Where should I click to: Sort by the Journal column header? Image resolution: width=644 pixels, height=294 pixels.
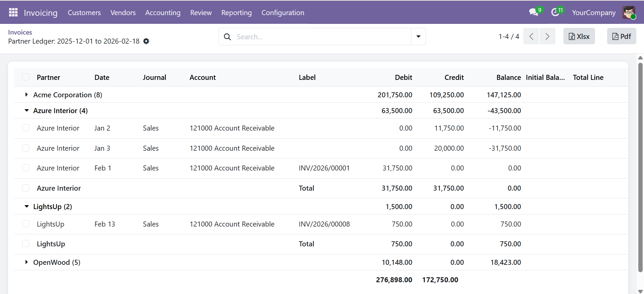tap(154, 77)
